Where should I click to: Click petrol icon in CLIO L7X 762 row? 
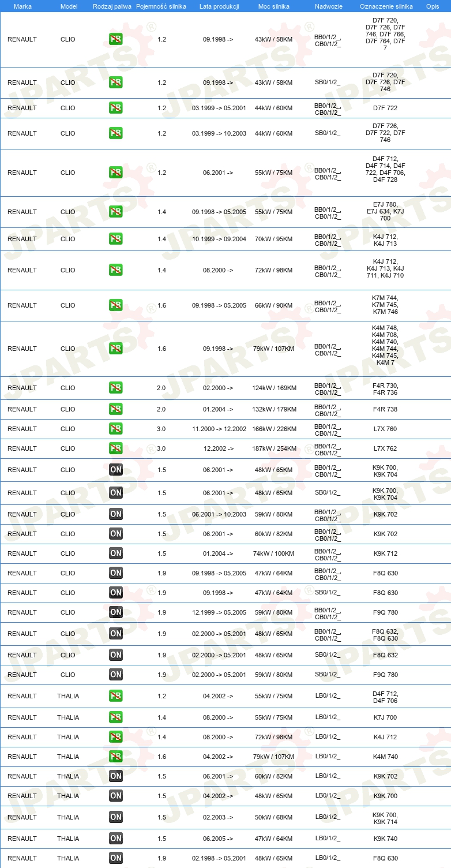pyautogui.click(x=116, y=448)
